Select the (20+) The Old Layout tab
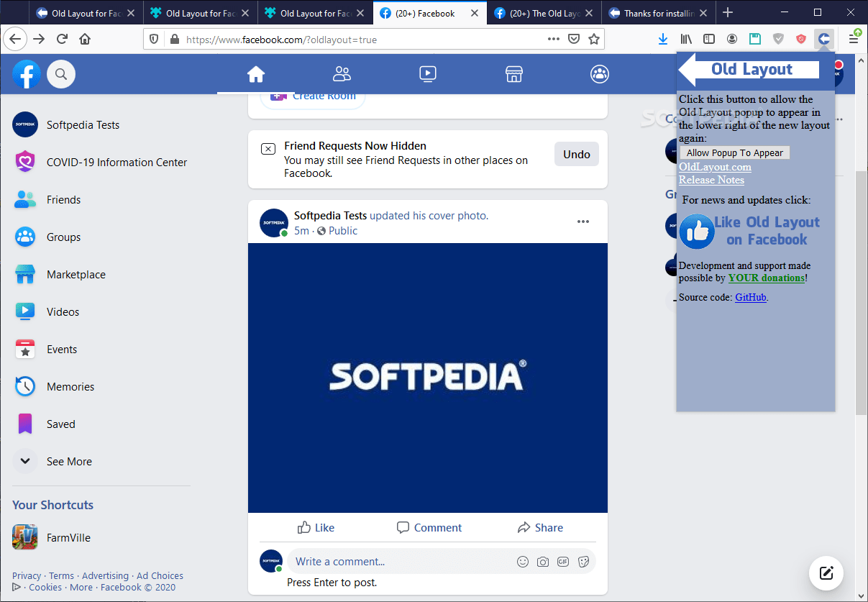This screenshot has height=602, width=868. tap(542, 12)
